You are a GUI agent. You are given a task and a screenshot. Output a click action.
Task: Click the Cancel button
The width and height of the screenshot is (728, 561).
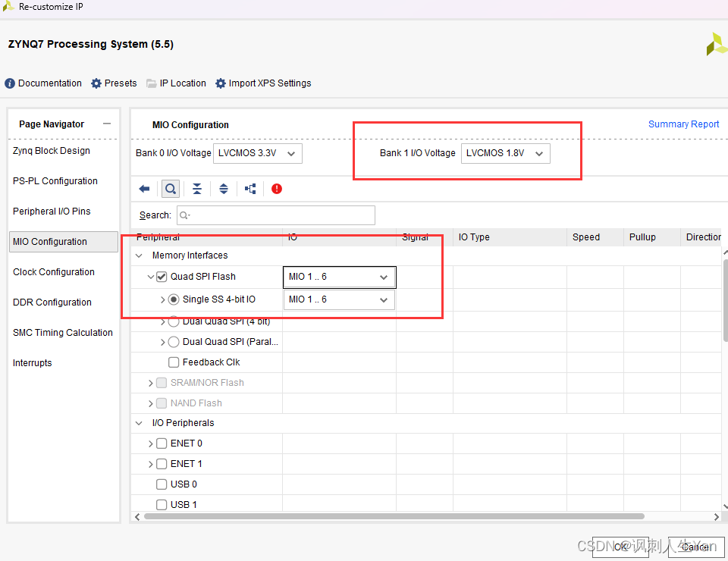pos(696,547)
